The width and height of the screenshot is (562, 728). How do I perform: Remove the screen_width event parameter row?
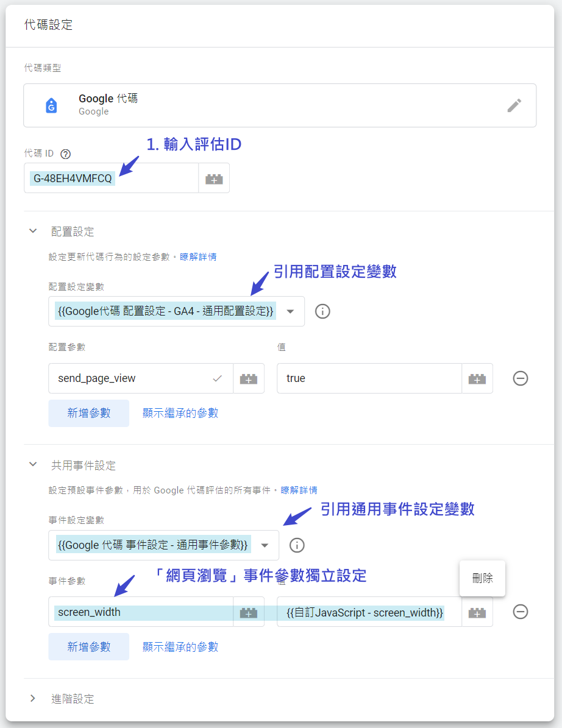(520, 612)
